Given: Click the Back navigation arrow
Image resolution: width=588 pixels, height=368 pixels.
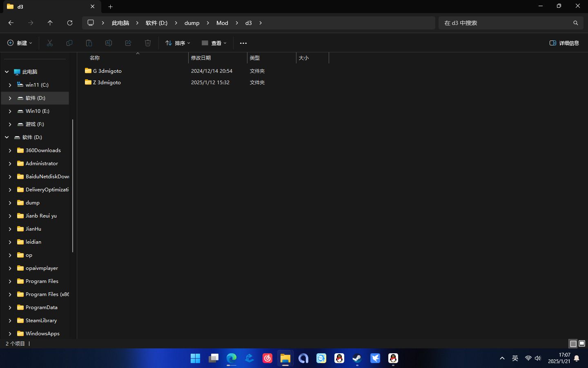Looking at the screenshot, I should pyautogui.click(x=11, y=23).
